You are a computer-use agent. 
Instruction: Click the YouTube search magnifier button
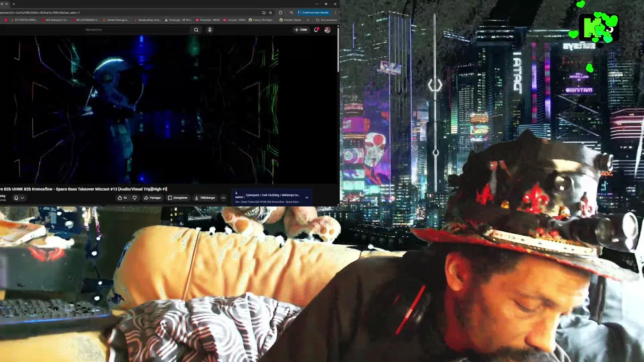point(196,30)
